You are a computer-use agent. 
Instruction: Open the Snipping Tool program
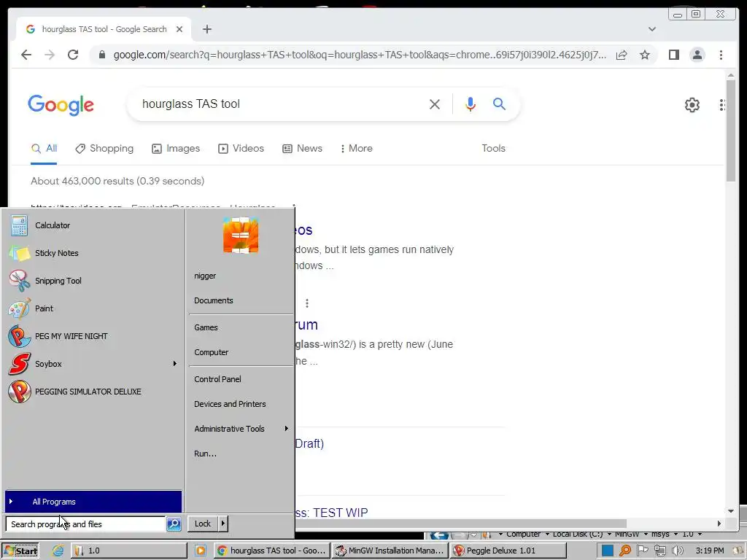(58, 281)
